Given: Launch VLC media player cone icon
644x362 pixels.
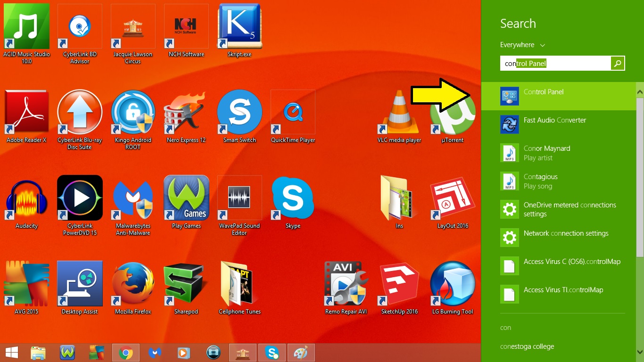Looking at the screenshot, I should (x=399, y=112).
